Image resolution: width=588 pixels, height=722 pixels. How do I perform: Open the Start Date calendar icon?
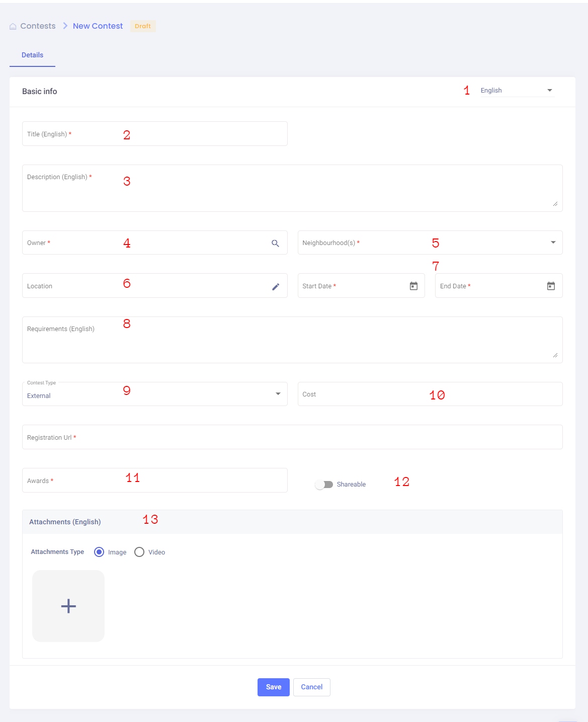click(413, 286)
